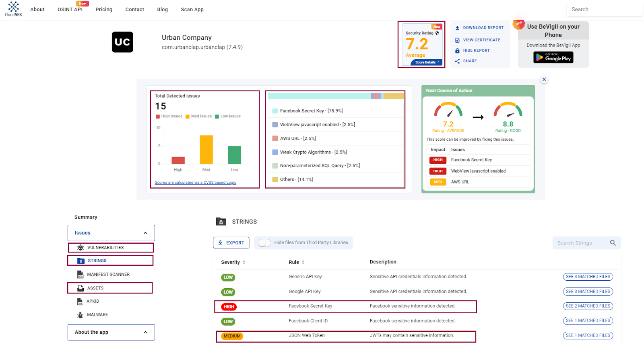
Task: Click the HIGH severity badge for Facebook Secret Key
Action: (x=229, y=307)
